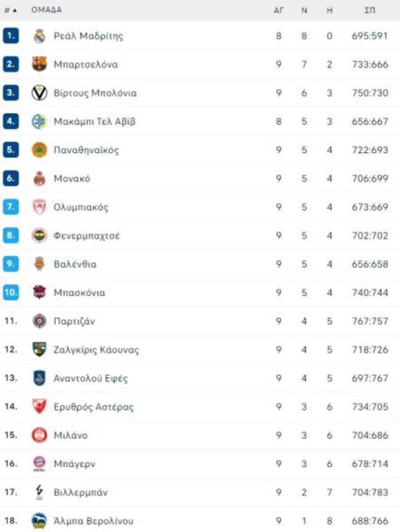Select the rank 10 light-blue badge

[11, 292]
